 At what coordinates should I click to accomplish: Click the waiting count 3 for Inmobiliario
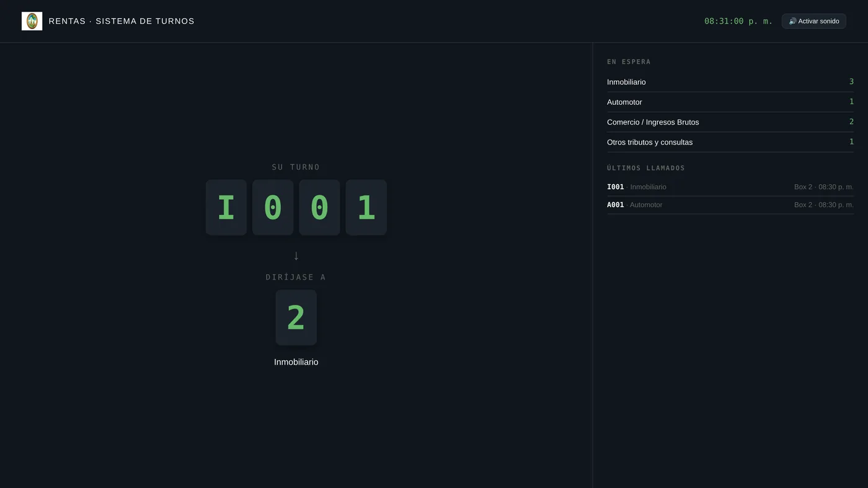(851, 82)
